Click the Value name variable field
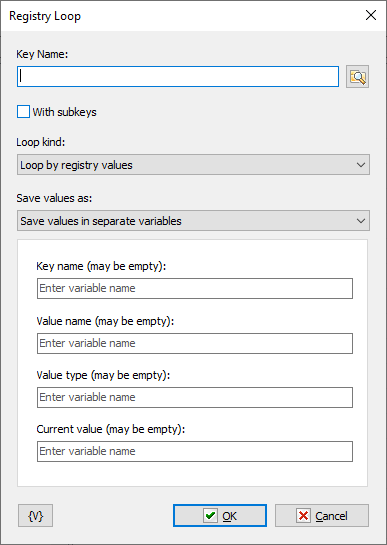This screenshot has width=387, height=545. [x=195, y=343]
